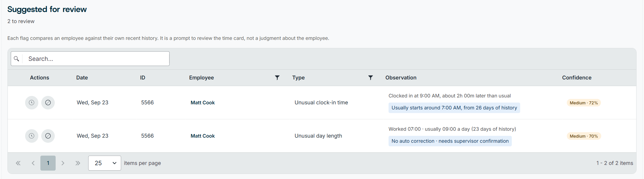Click 'Worked 07:00 · usually 09:00' observation text

point(452,129)
